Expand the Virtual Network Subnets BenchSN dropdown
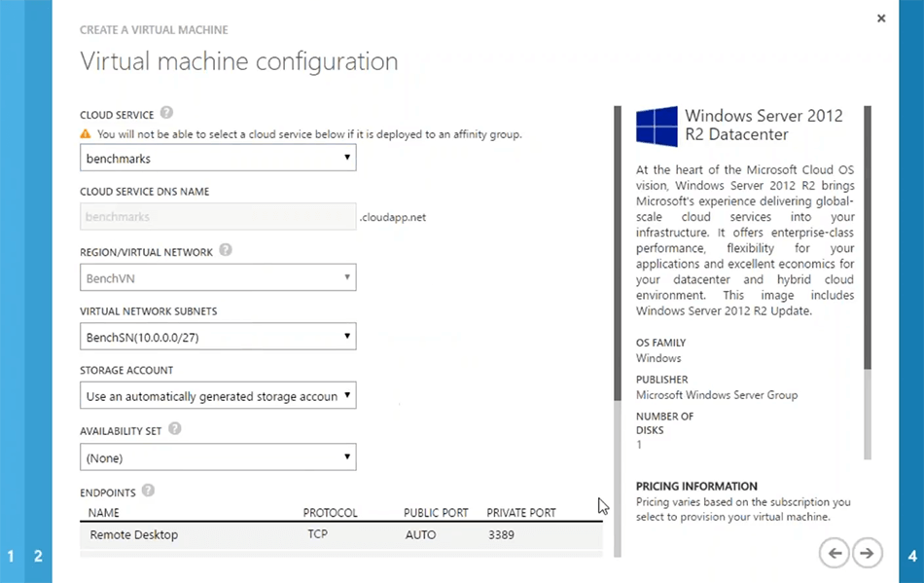 click(x=218, y=337)
